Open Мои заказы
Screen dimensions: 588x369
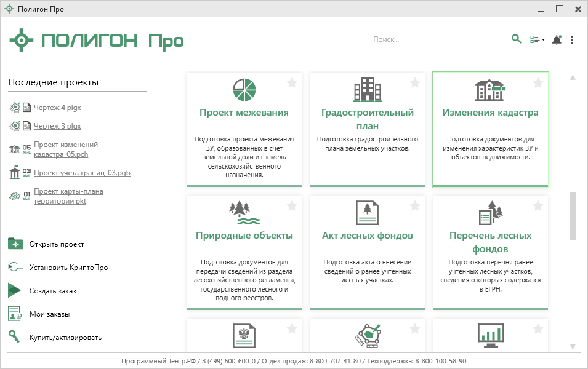pos(49,314)
